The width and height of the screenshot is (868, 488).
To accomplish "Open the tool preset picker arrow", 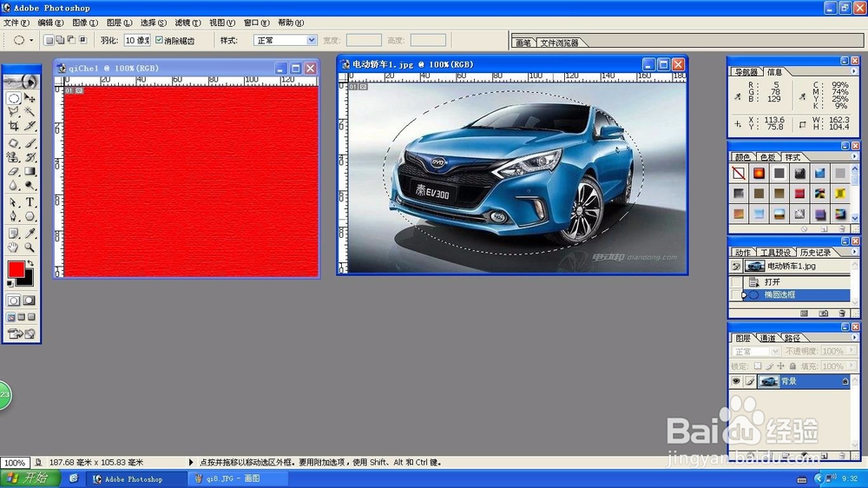I will [31, 41].
